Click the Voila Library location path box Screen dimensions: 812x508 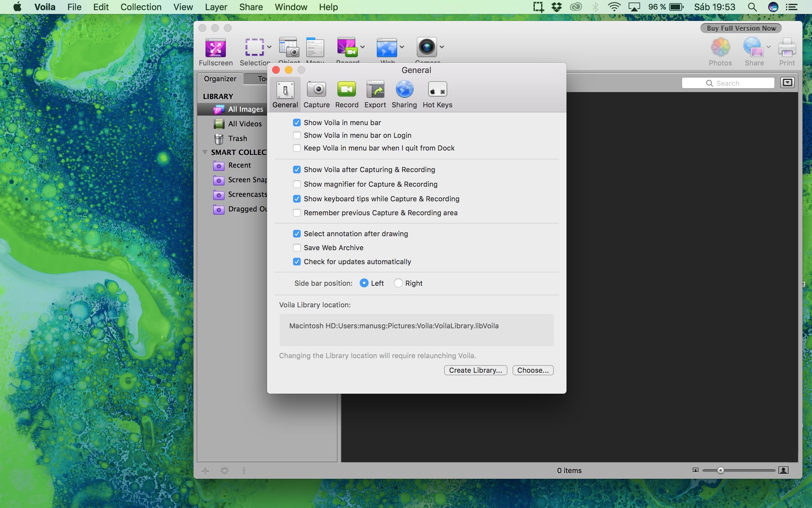416,330
